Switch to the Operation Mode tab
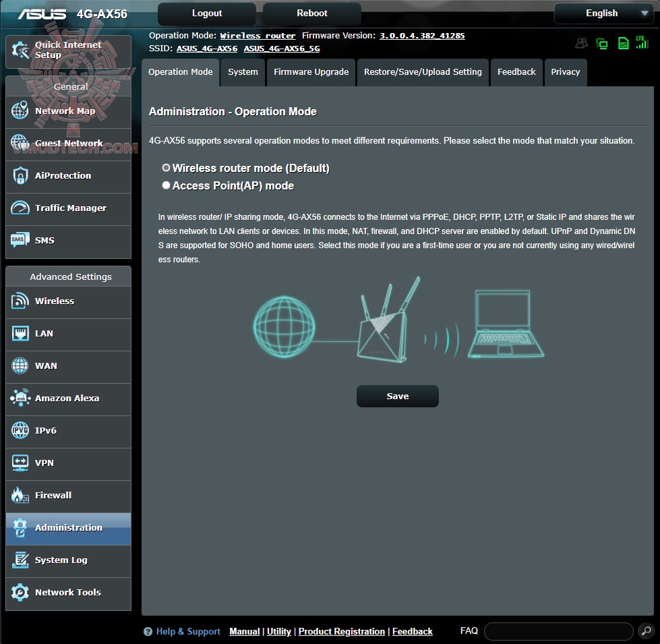 click(x=180, y=72)
